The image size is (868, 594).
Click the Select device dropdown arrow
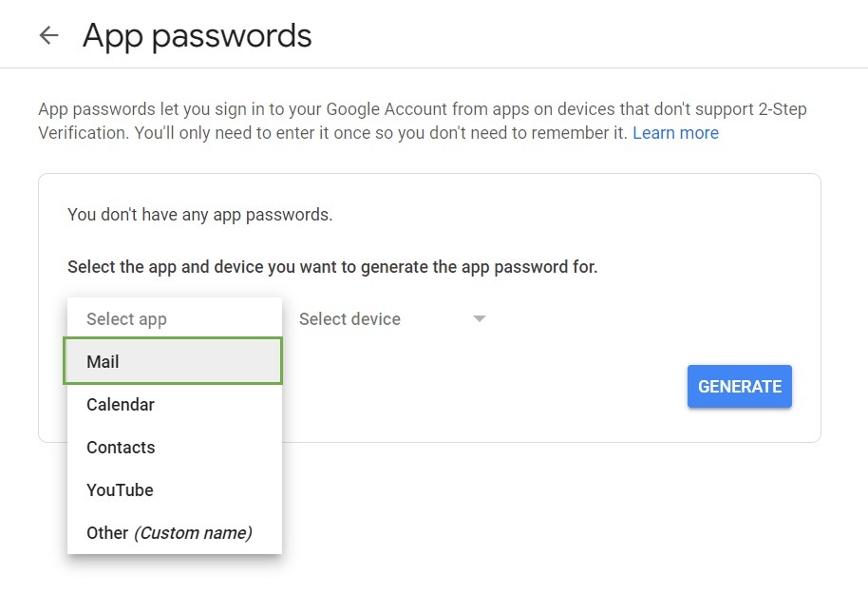pyautogui.click(x=480, y=319)
